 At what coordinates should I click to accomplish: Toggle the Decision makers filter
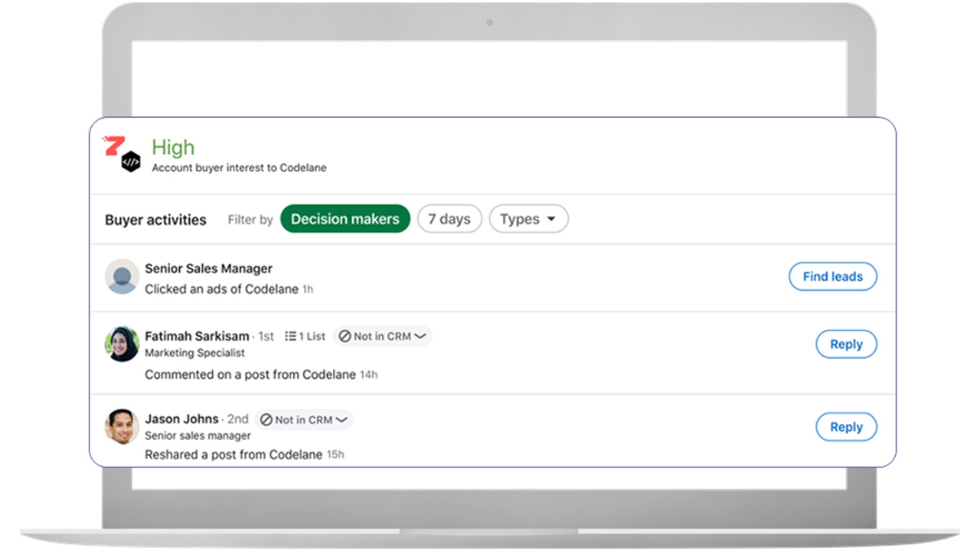345,219
